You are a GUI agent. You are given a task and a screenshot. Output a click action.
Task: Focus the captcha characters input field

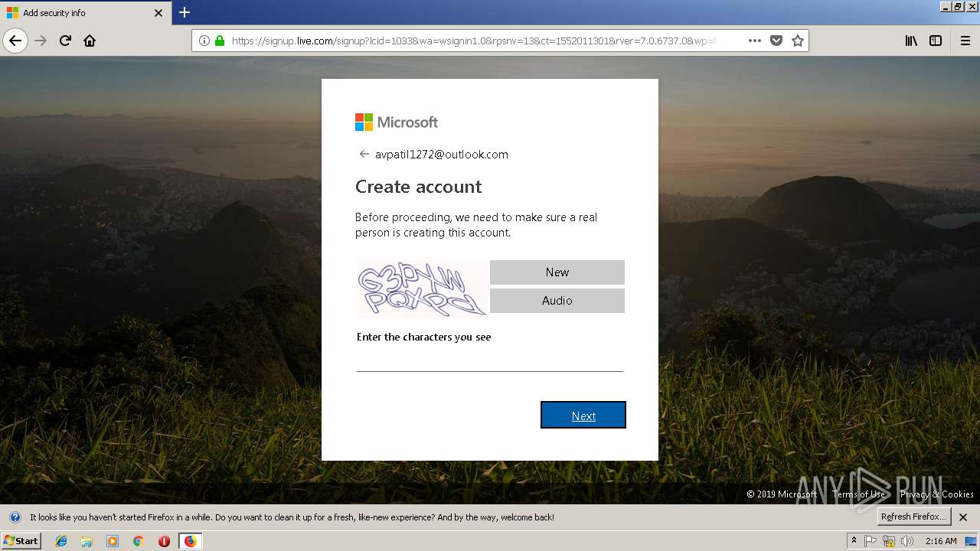490,360
